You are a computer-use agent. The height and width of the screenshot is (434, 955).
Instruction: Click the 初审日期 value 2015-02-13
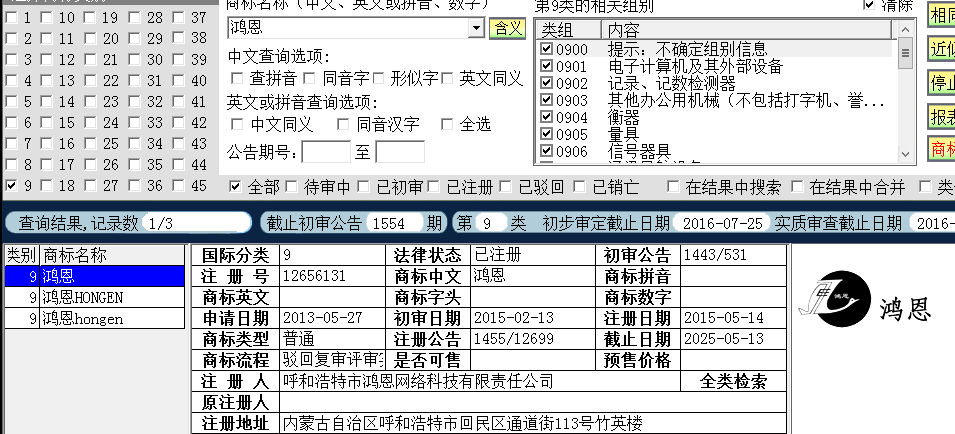click(x=533, y=318)
